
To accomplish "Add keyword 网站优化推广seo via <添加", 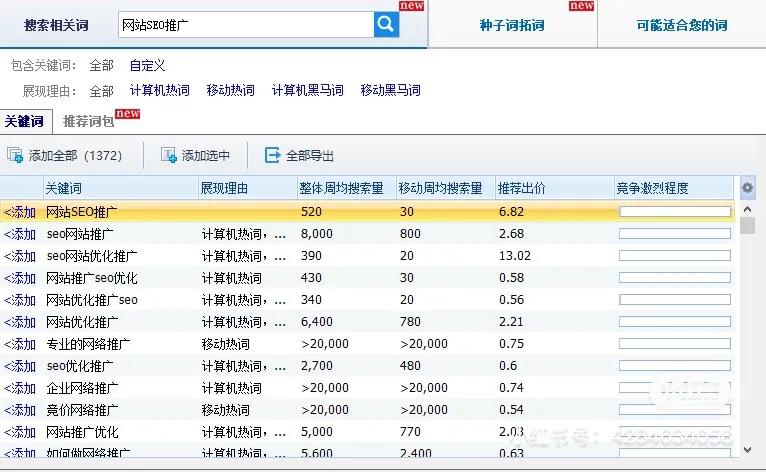I will pos(20,300).
